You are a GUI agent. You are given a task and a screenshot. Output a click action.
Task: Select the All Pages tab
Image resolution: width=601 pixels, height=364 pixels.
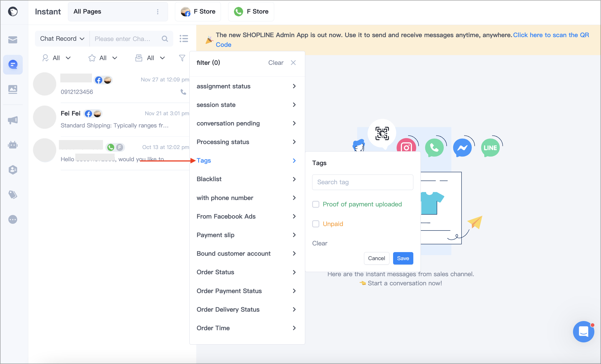coord(118,12)
